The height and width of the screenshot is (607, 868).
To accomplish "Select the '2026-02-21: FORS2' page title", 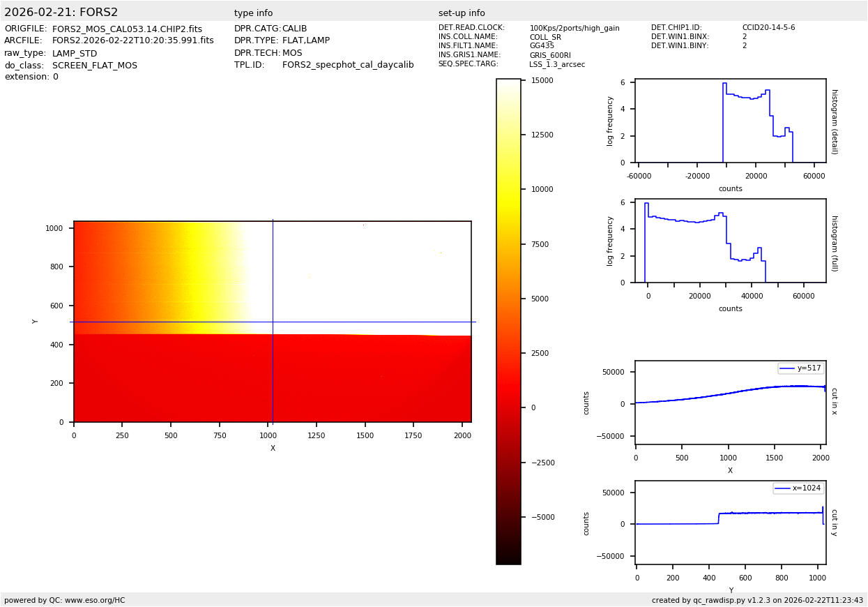I will [61, 13].
